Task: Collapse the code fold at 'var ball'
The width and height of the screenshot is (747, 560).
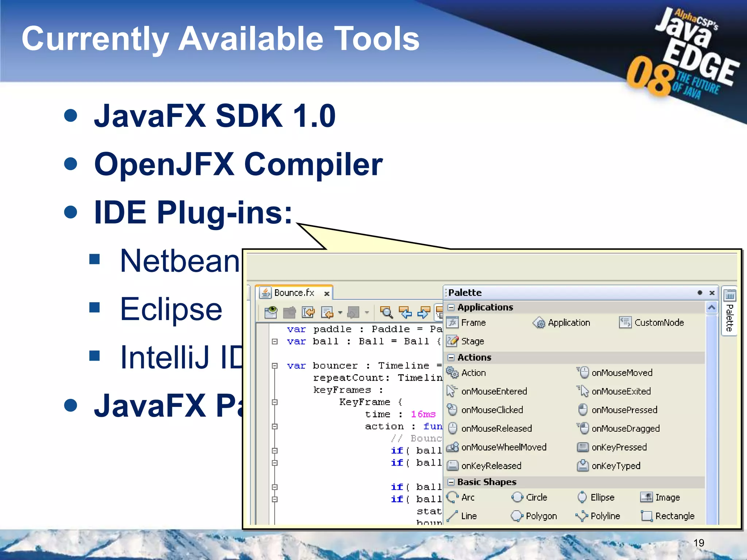Action: tap(275, 342)
